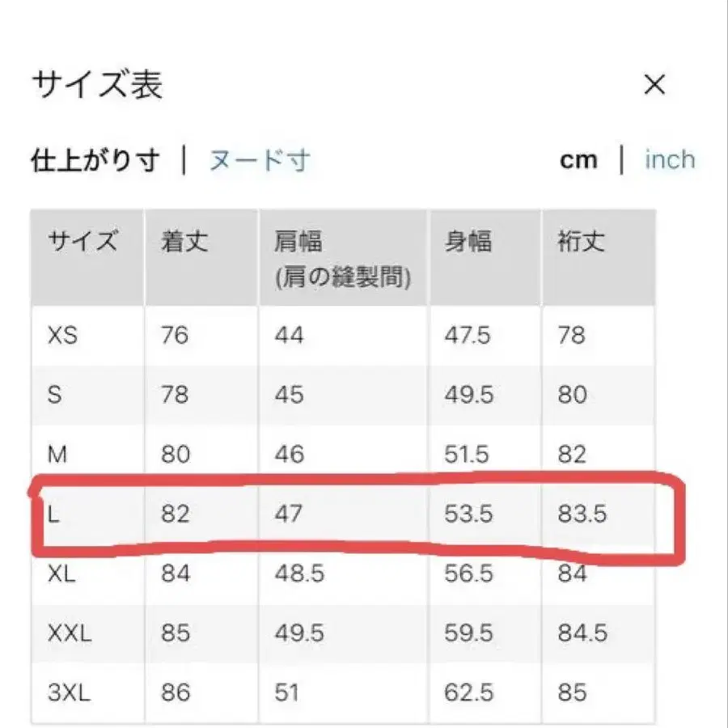Select the M size label

click(57, 455)
